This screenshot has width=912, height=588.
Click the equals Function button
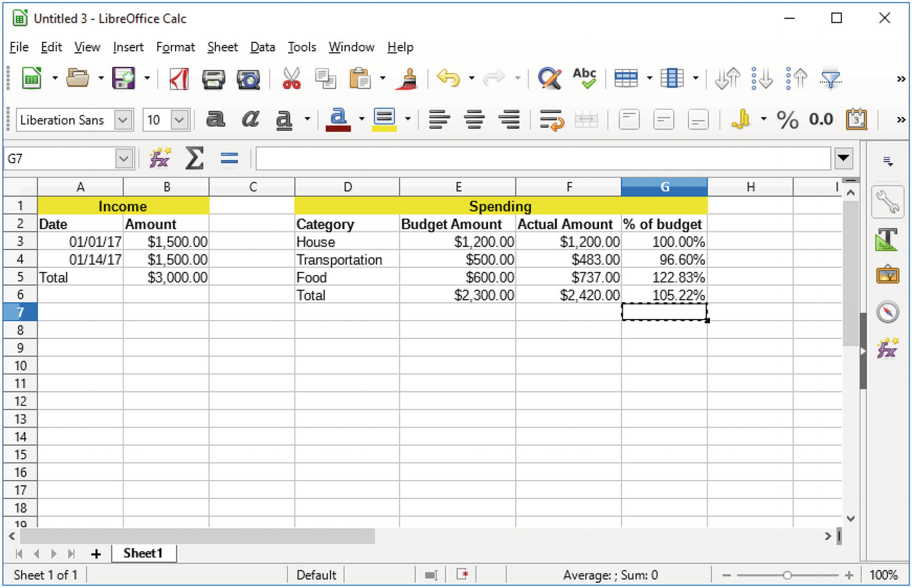coord(229,158)
